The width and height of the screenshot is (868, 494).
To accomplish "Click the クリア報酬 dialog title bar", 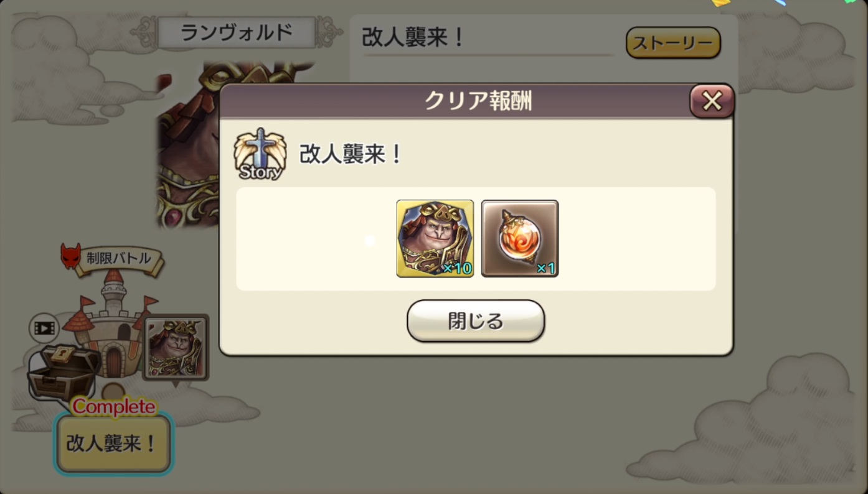I will 477,101.
